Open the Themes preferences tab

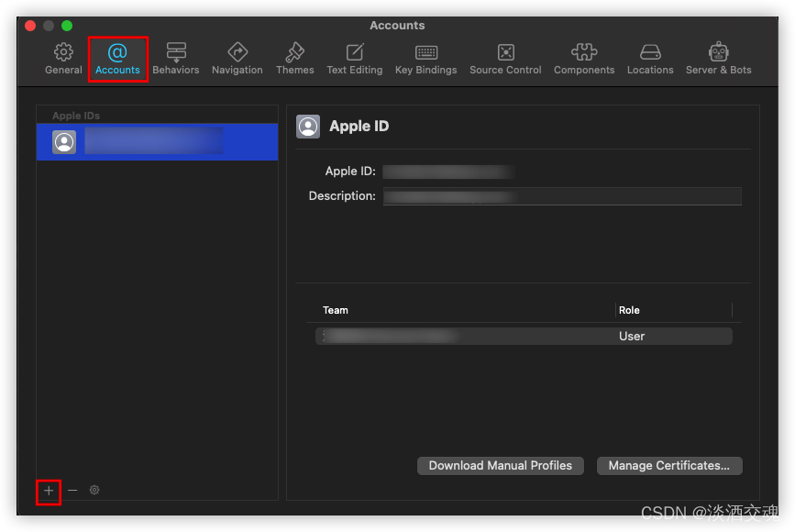295,59
